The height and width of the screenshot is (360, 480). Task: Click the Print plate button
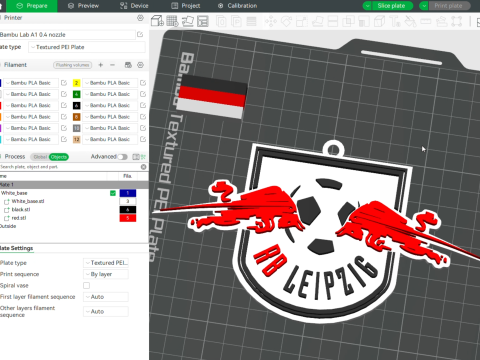(x=449, y=6)
